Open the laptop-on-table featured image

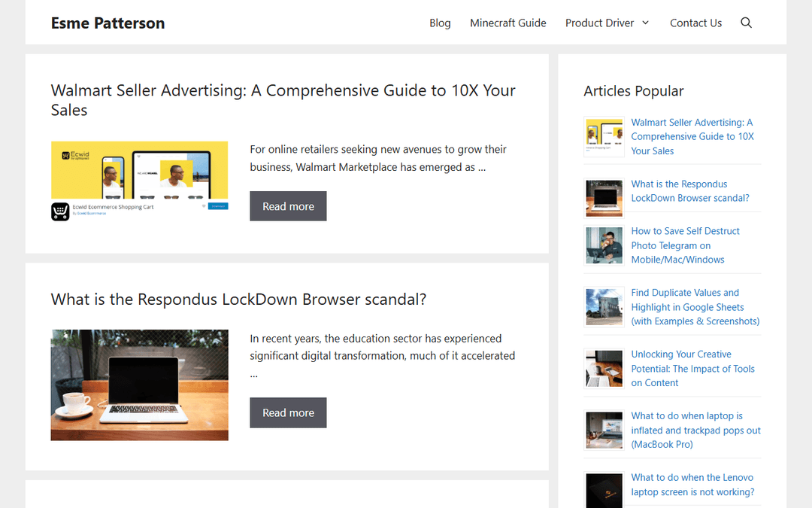(x=139, y=385)
